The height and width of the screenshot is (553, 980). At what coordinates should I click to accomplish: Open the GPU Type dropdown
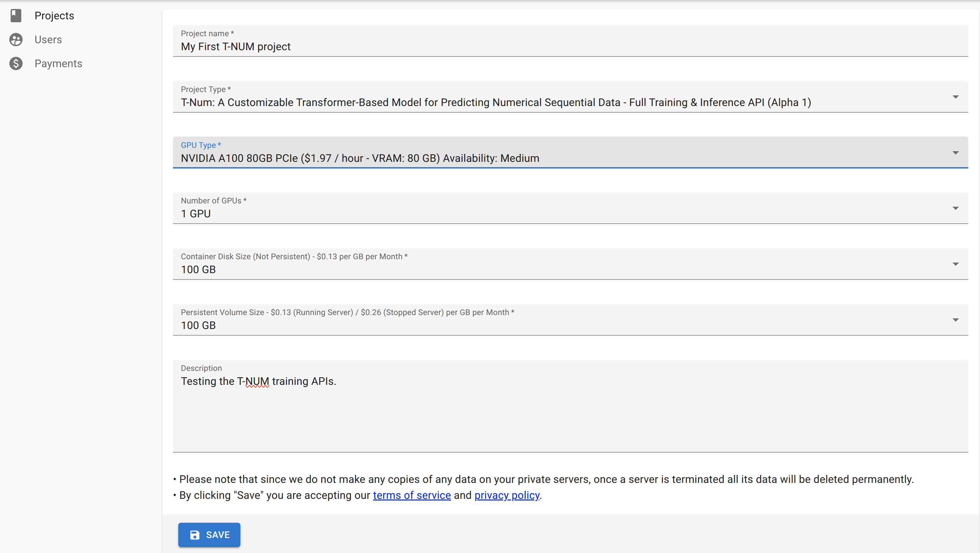point(570,153)
